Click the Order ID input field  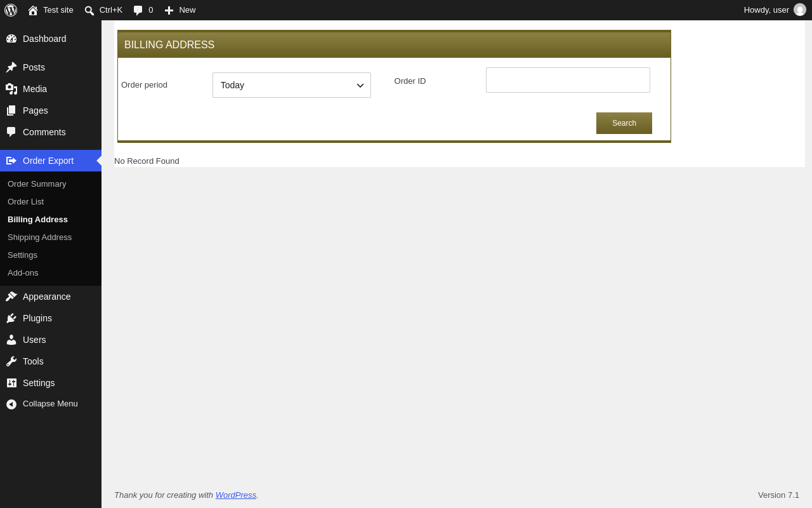[568, 80]
